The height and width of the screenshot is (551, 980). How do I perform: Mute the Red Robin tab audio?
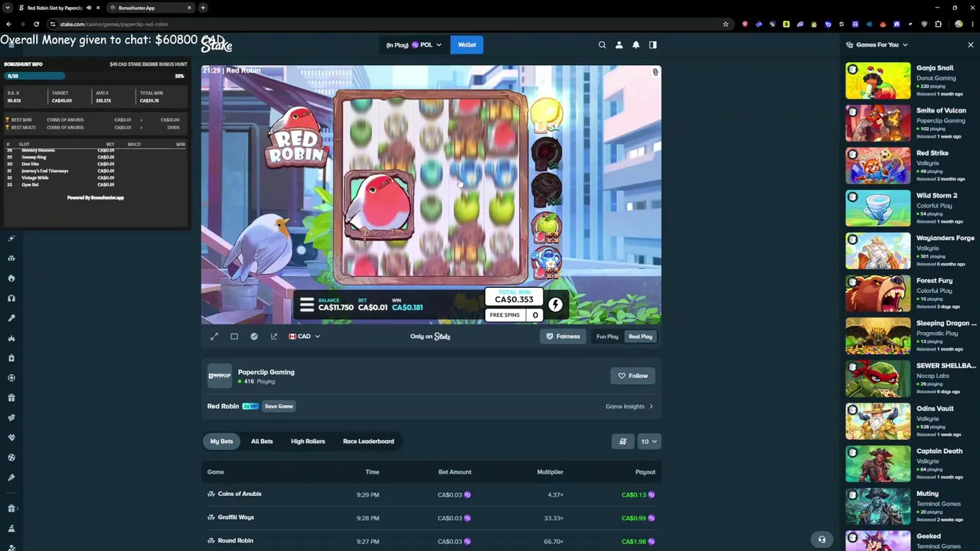89,8
